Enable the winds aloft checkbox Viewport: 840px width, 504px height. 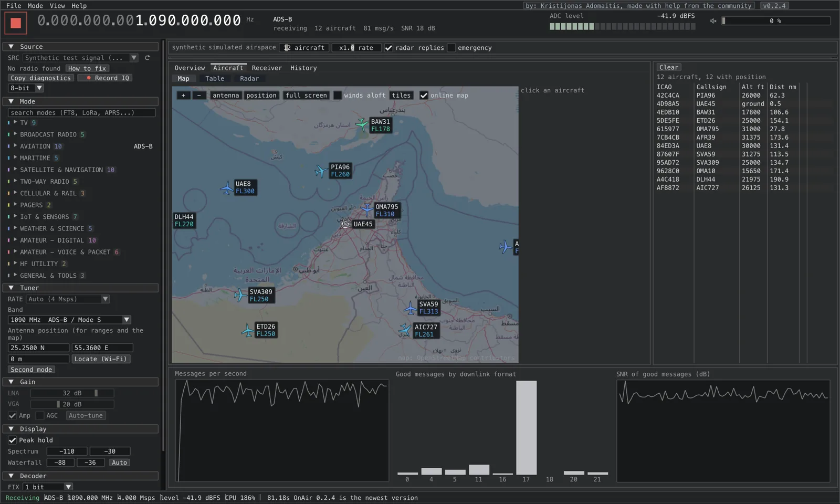click(x=338, y=95)
